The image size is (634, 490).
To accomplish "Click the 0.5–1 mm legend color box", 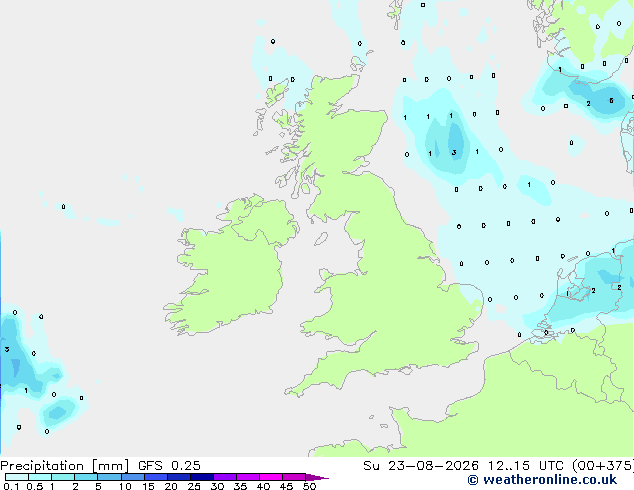I will click(x=40, y=477).
